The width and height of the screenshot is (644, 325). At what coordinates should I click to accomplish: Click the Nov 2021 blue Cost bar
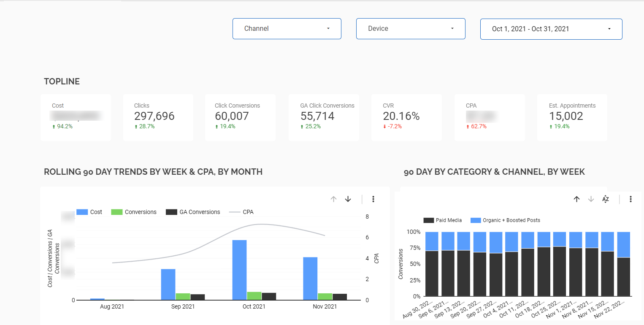[x=311, y=279]
